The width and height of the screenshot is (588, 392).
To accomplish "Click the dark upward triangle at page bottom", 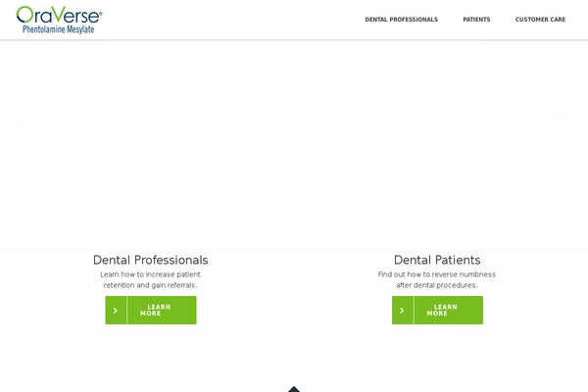I will point(294,389).
